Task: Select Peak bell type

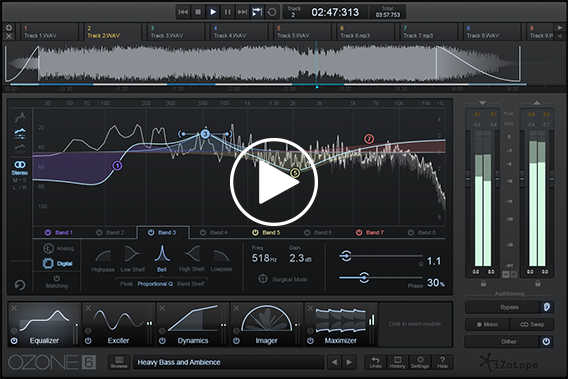Action: coord(126,284)
